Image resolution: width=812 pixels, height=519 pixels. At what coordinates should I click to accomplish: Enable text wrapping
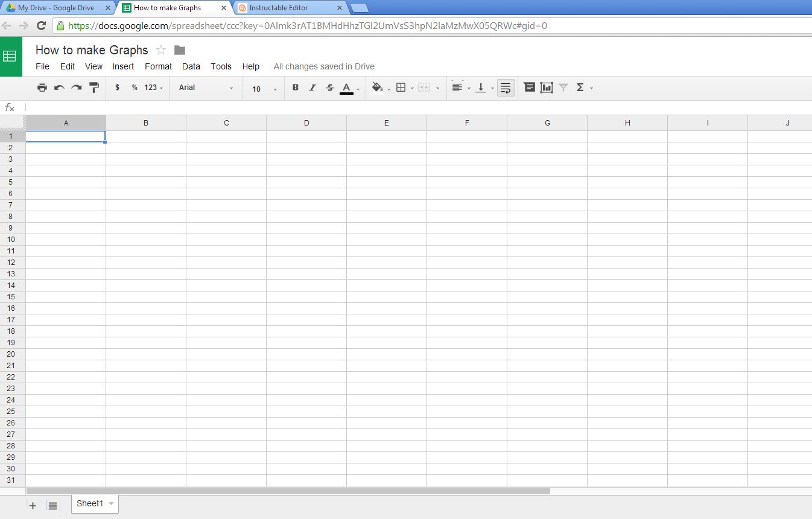tap(505, 88)
